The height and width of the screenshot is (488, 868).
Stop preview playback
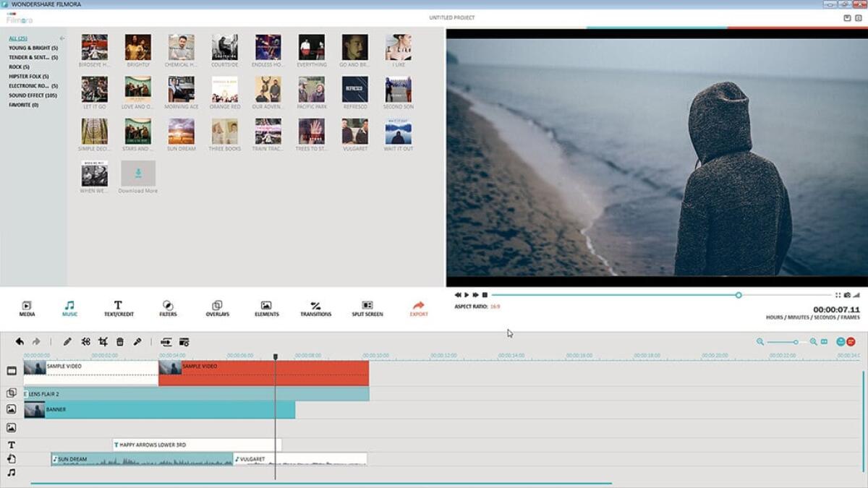coord(485,295)
